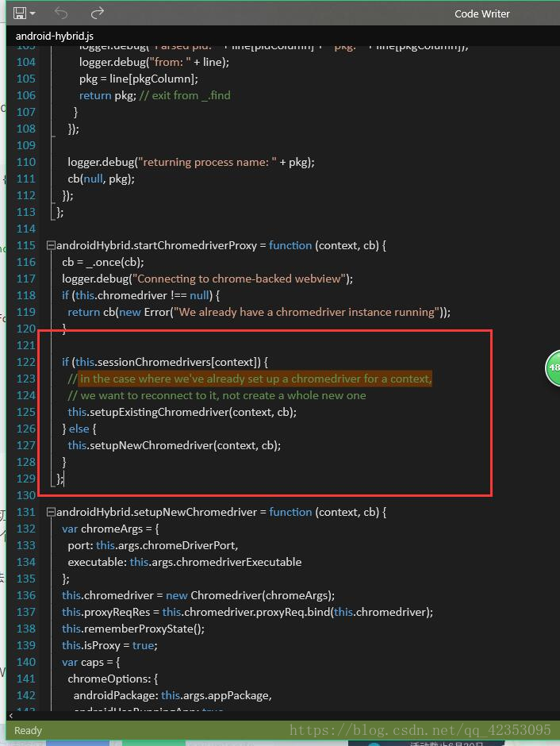Click the Undo arrow icon

point(61,13)
